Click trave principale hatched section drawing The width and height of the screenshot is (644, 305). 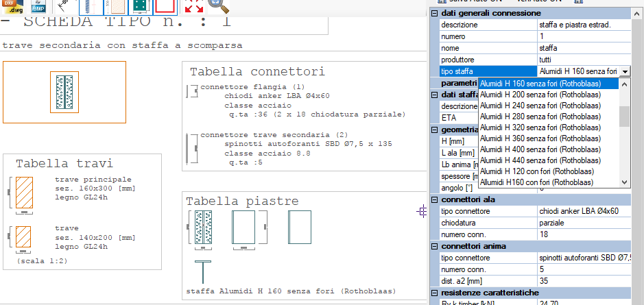tap(24, 193)
